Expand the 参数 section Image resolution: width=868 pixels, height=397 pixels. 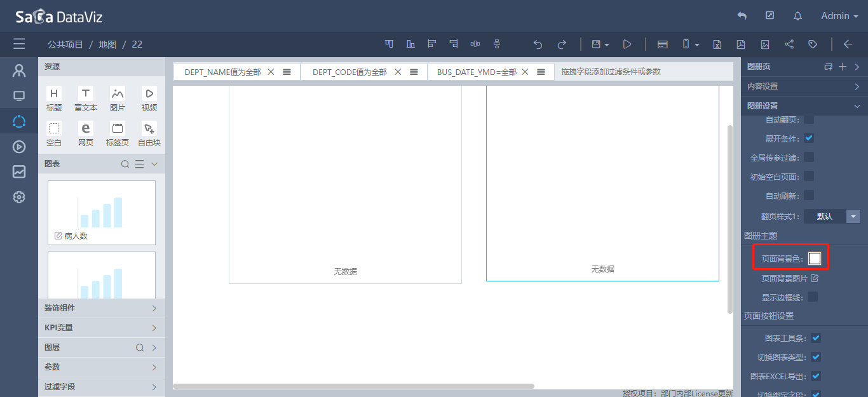click(x=102, y=367)
